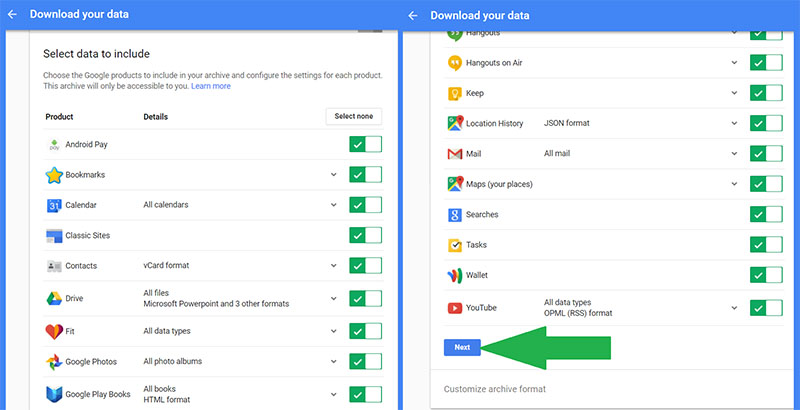
Task: Expand Google Photos albums chevron
Action: 334,362
